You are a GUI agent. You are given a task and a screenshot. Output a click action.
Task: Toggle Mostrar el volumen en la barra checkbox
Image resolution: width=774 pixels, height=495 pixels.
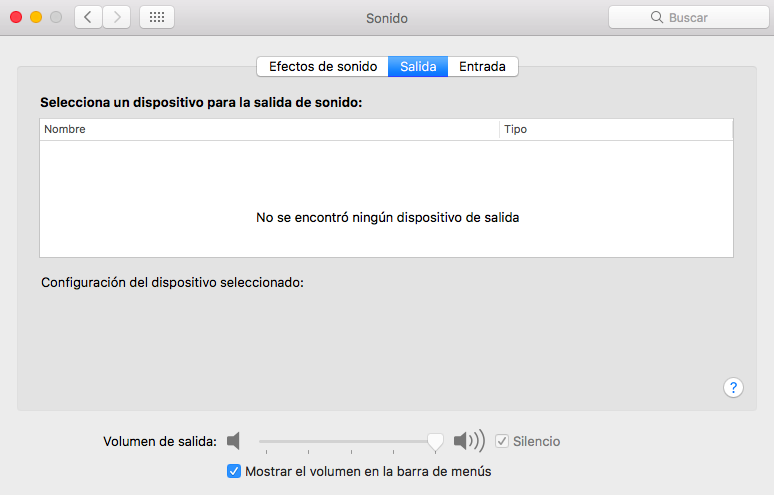[x=234, y=471]
